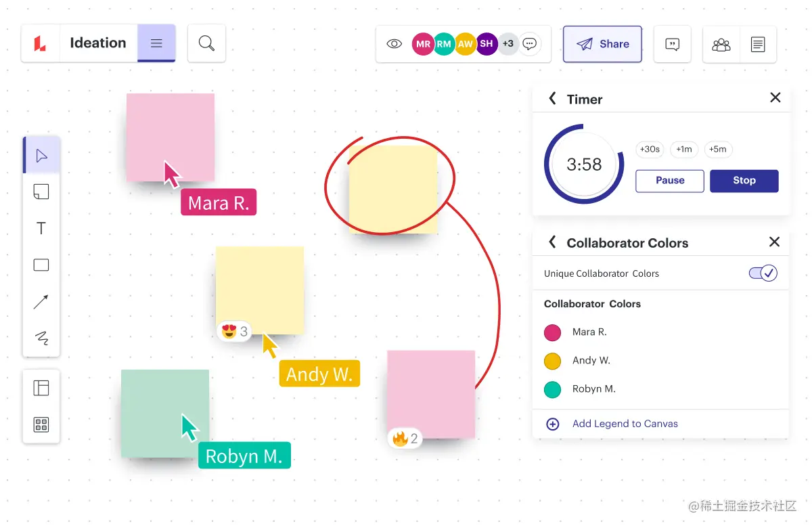
Task: Click Mara R. pink color swatch
Action: tap(553, 332)
